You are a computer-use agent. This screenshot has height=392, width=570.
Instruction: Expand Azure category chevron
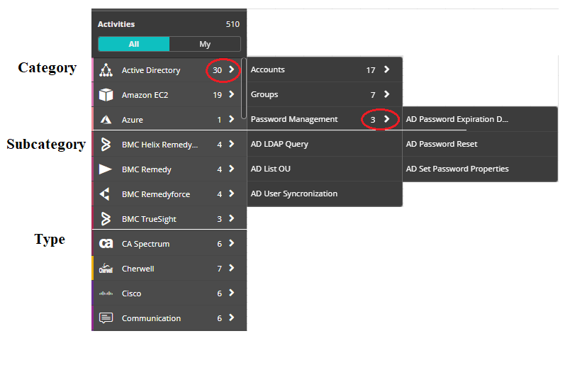point(232,119)
